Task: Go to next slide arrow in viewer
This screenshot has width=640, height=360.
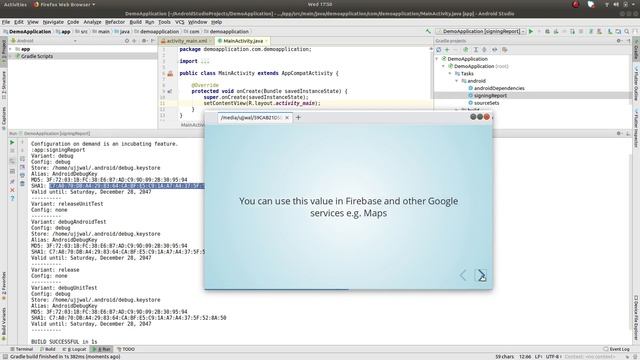Action: (482, 275)
